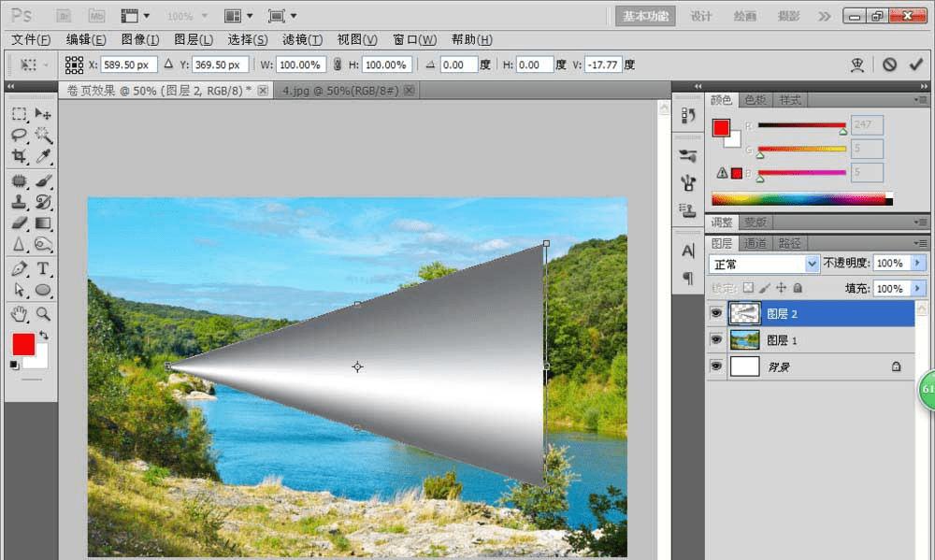Open the opacity 不透明度 slider arrow

(x=918, y=263)
